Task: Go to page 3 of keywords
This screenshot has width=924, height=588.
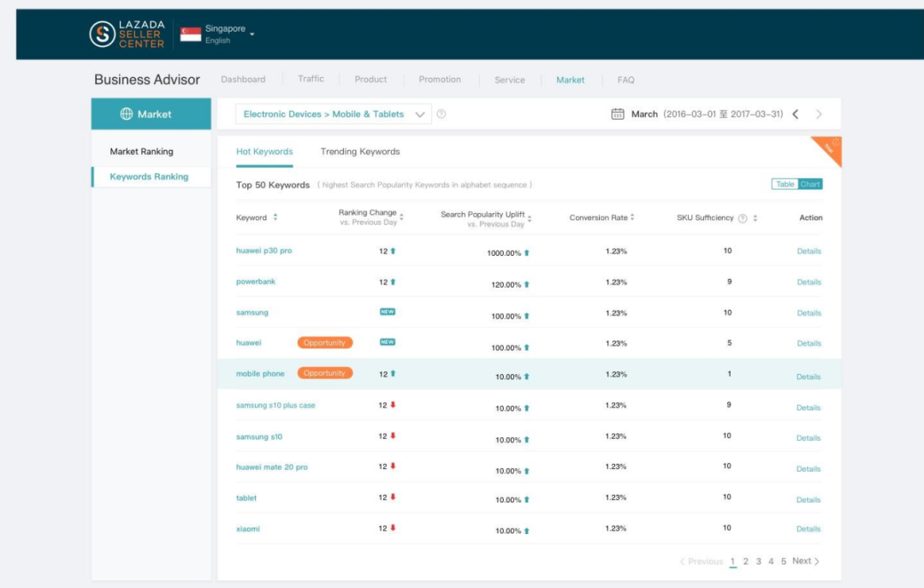Action: tap(758, 561)
